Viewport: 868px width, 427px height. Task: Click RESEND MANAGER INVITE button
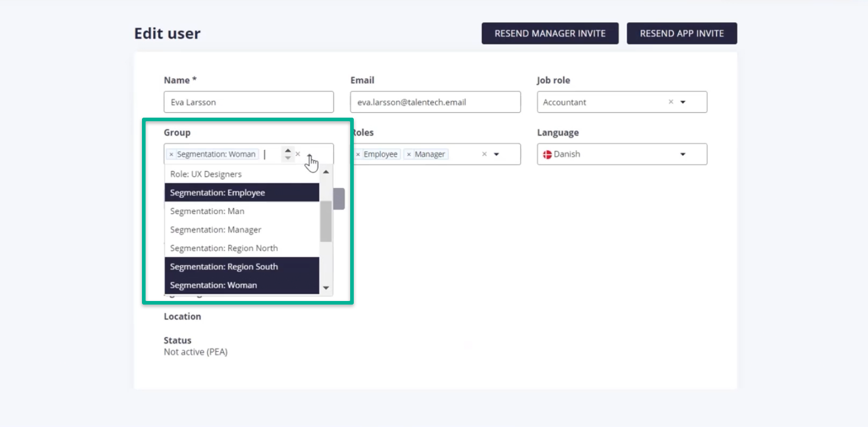[x=550, y=33]
